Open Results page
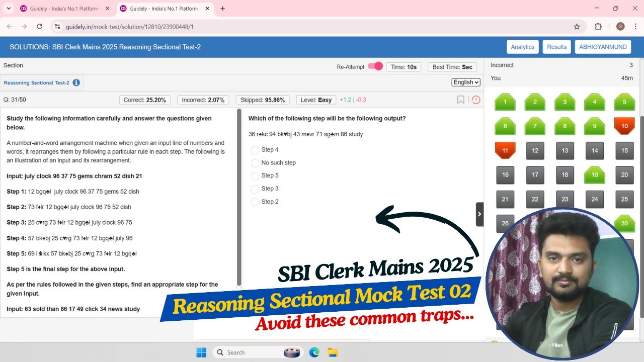Screen dimensions: 644x362 click(x=556, y=47)
